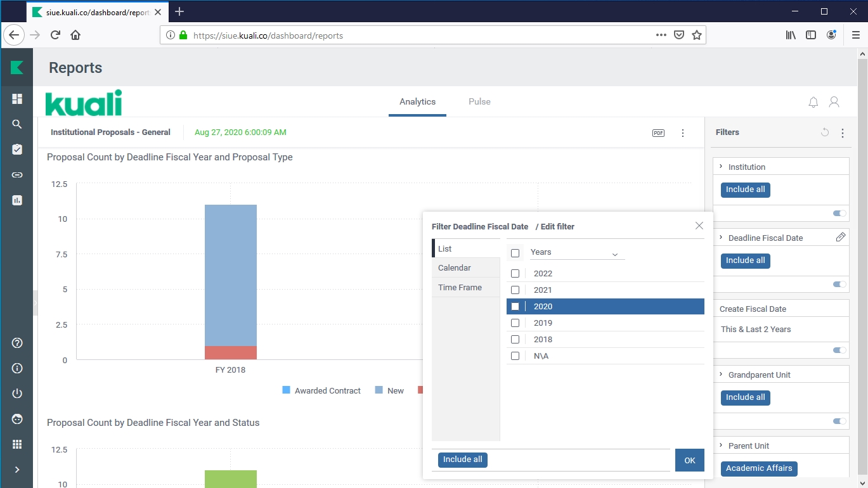
Task: Click the New legend color swatch
Action: coord(379,390)
